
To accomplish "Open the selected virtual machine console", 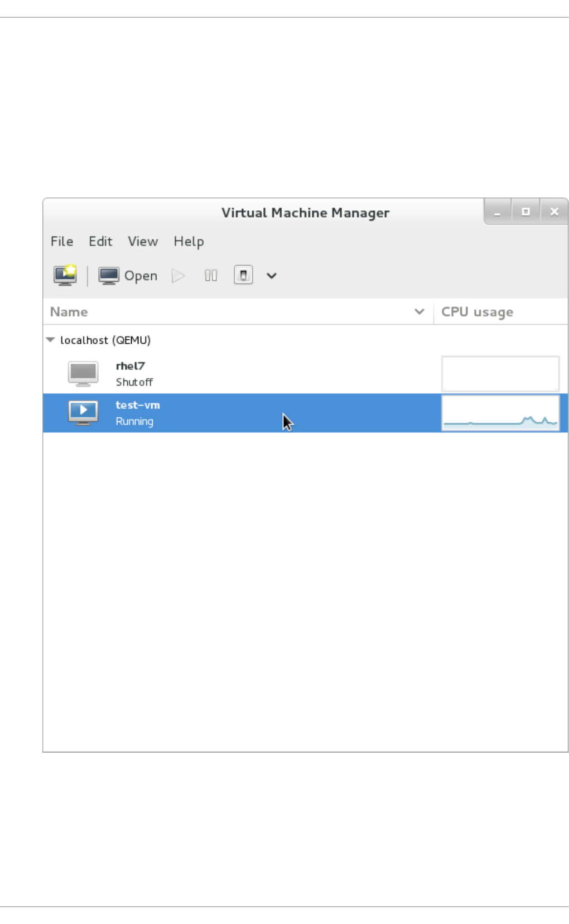I will pos(128,276).
